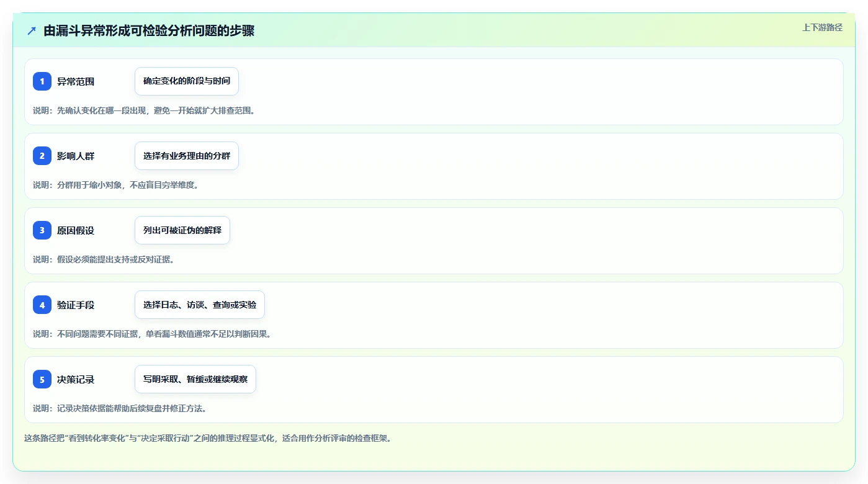Click the 选择有业务理由的分群 chip
Image resolution: width=868 pixels, height=484 pixels.
pos(187,156)
